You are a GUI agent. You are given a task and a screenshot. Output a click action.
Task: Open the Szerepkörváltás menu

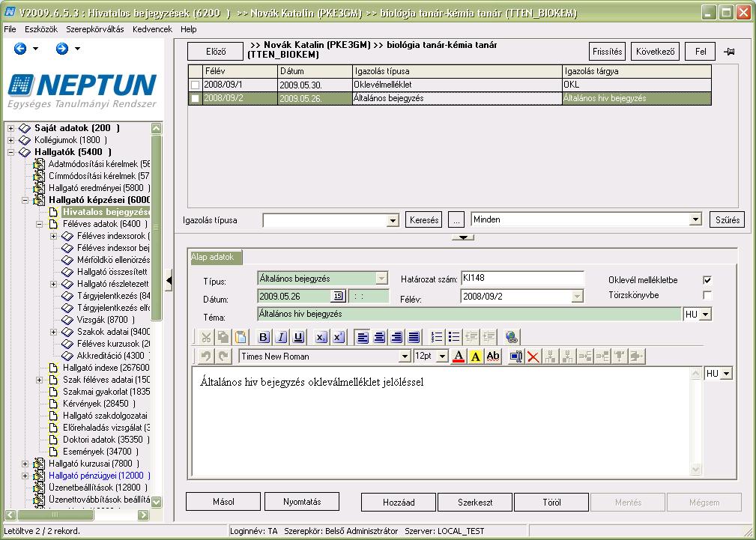pos(95,29)
